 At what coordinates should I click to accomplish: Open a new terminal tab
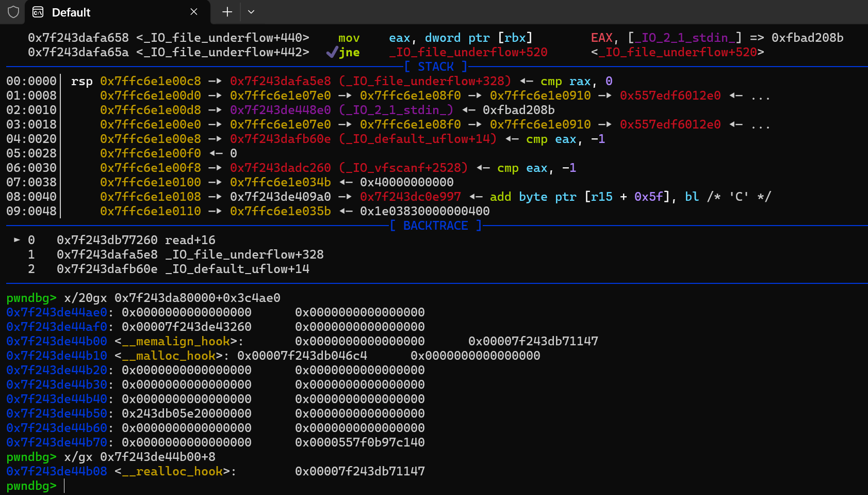tap(227, 12)
